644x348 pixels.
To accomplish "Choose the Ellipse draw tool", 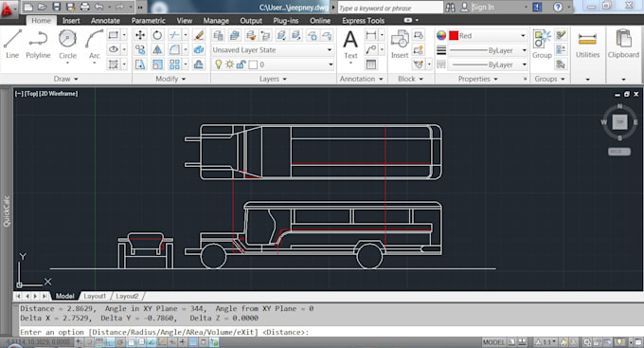I will coord(114,49).
